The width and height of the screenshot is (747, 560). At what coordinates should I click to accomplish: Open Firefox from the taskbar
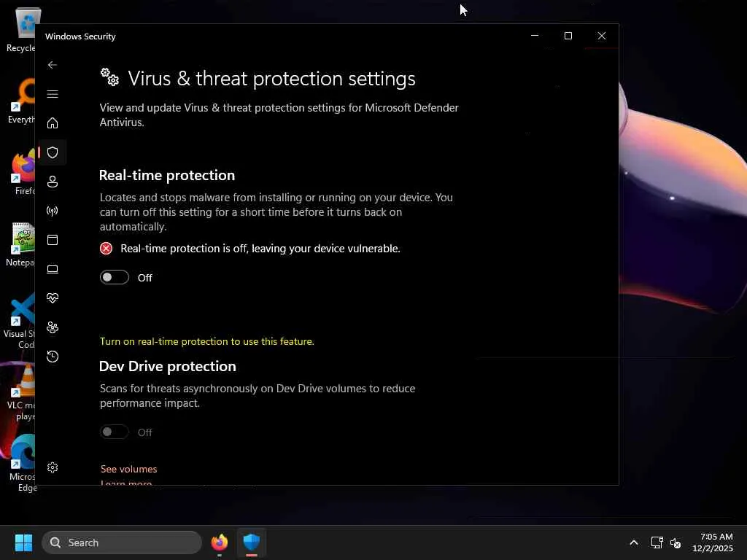219,542
